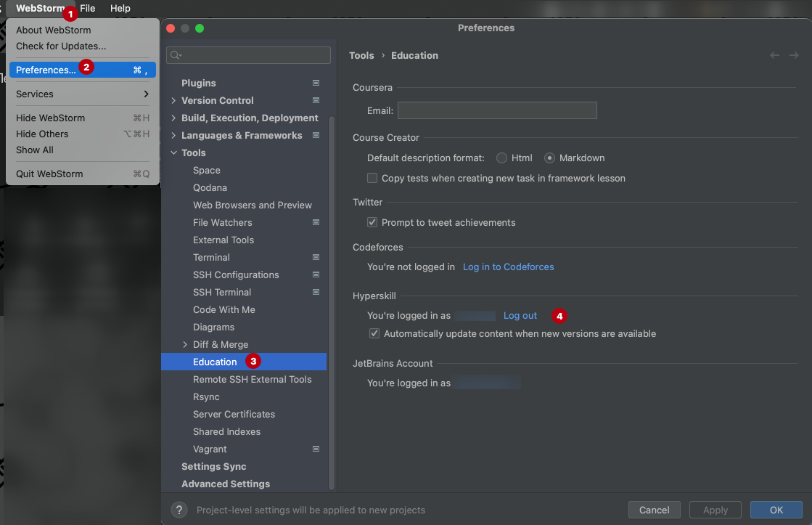812x525 pixels.
Task: Collapse the Tools tree node
Action: pos(173,153)
